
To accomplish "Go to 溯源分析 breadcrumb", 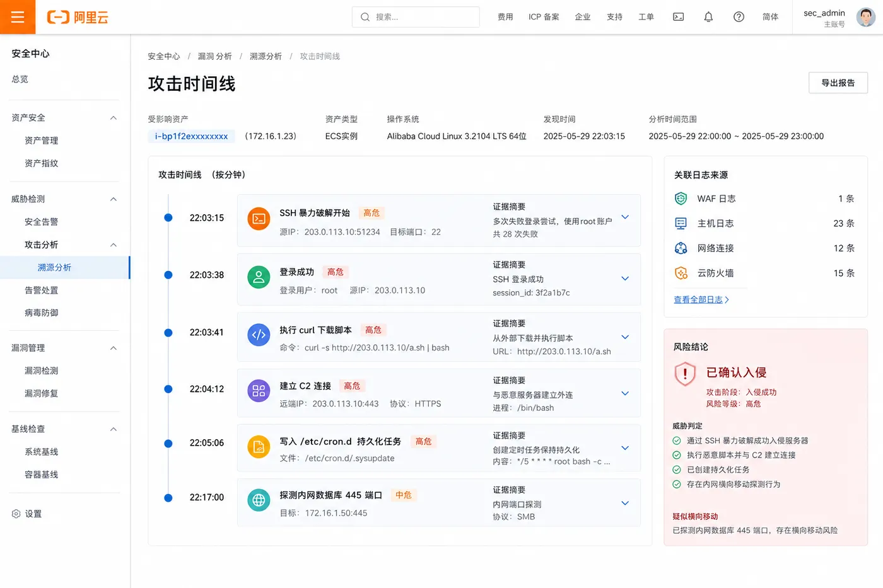I will tap(266, 56).
